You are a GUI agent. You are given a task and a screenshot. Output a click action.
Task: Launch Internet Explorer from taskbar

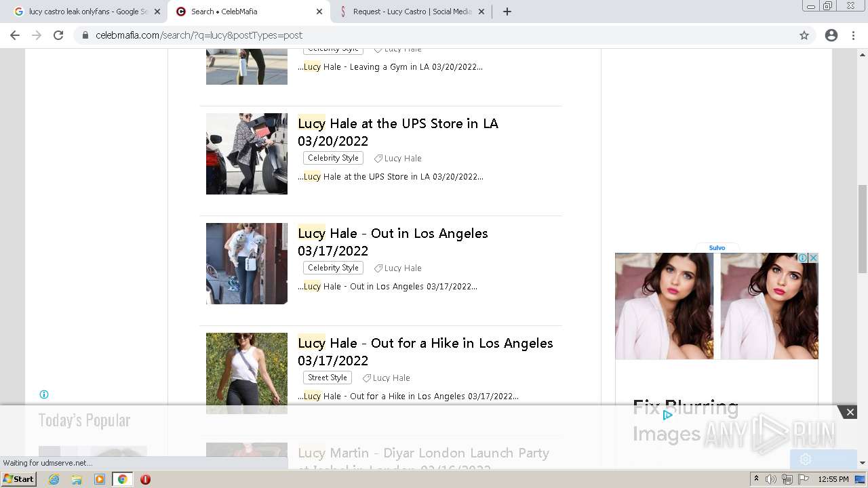click(x=54, y=479)
